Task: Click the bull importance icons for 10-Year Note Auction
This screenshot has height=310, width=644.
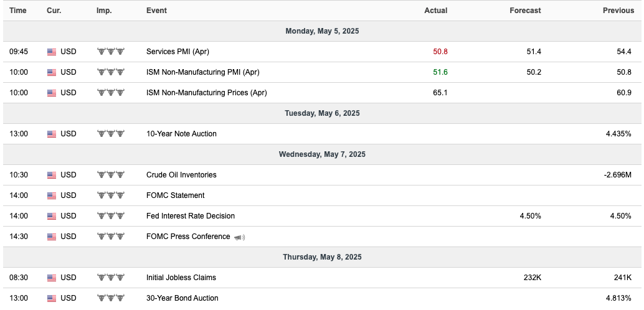Action: [x=110, y=133]
